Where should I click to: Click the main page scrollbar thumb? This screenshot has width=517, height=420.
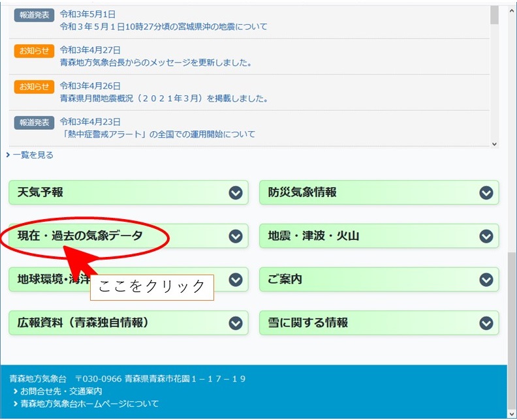pos(512,331)
